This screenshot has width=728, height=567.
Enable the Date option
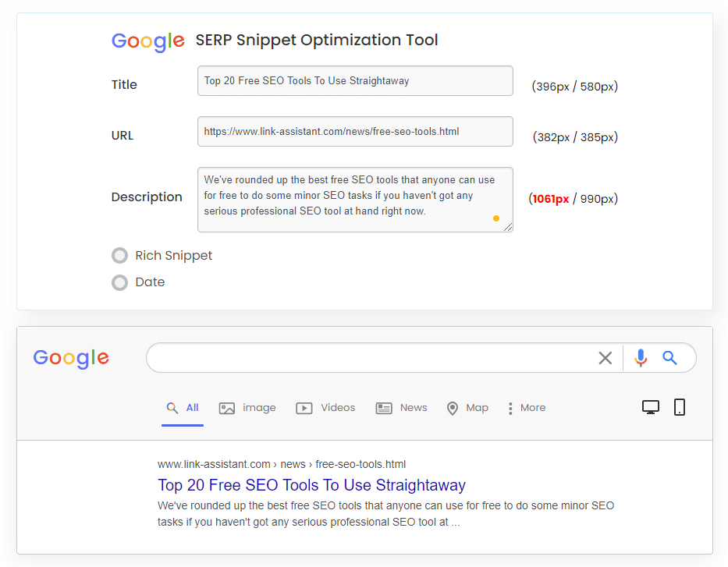click(120, 282)
